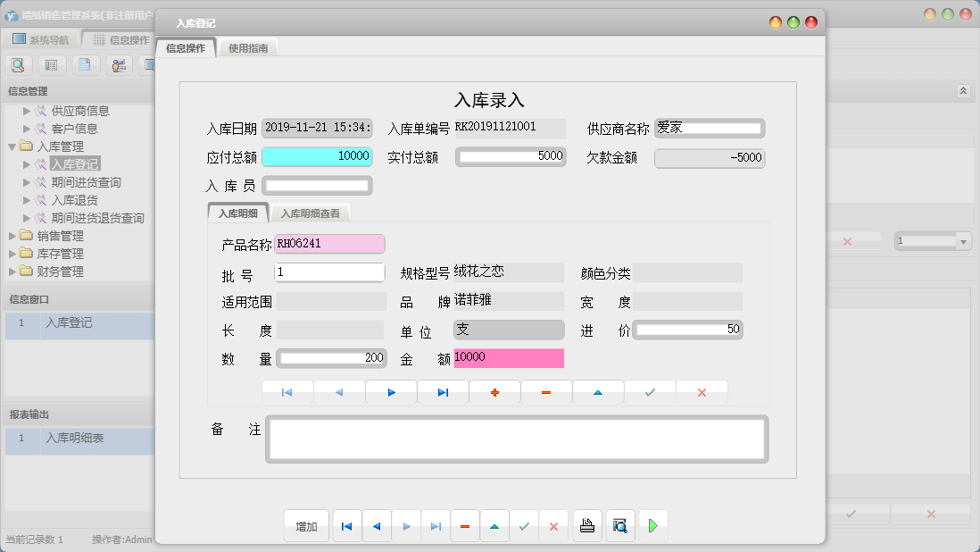Screen dimensions: 980x552
Task: Click the green checkmark to confirm detail entry
Action: pos(650,391)
